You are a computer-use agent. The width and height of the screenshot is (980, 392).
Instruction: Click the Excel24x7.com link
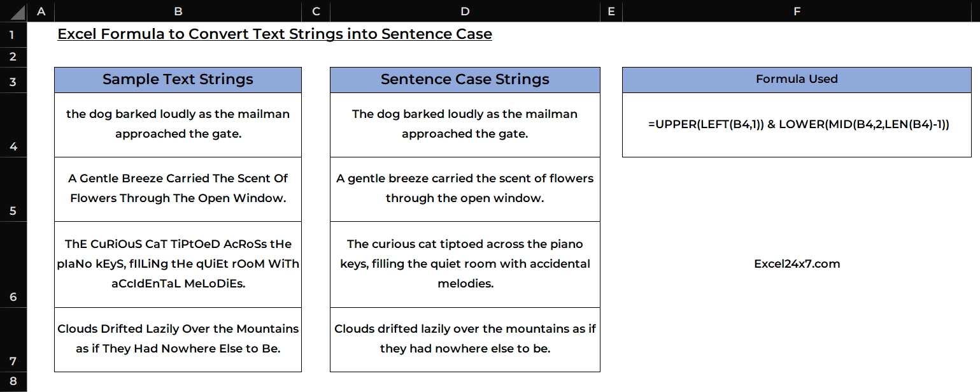795,263
